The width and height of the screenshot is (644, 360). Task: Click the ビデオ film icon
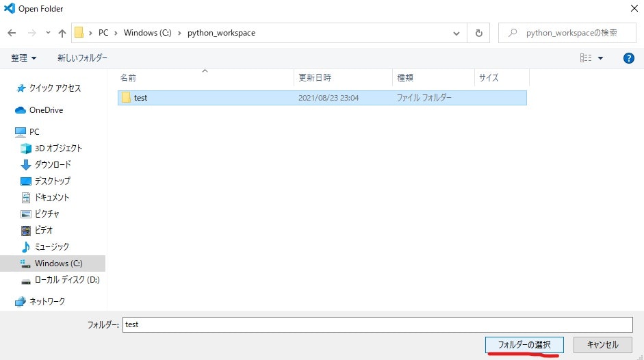point(26,231)
